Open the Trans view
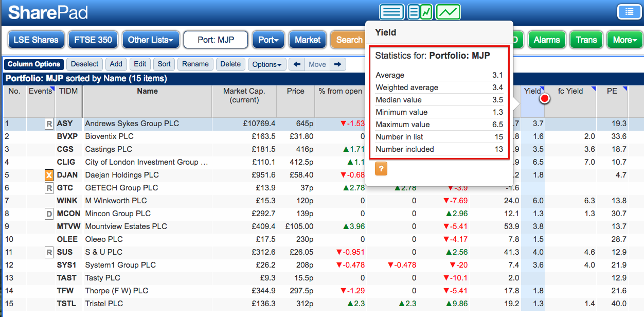The width and height of the screenshot is (644, 317). click(x=586, y=40)
